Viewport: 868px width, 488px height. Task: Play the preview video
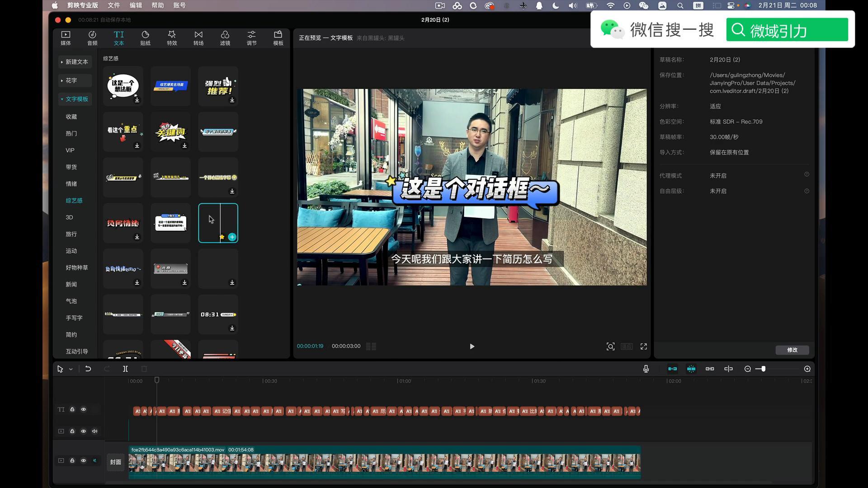pos(472,347)
